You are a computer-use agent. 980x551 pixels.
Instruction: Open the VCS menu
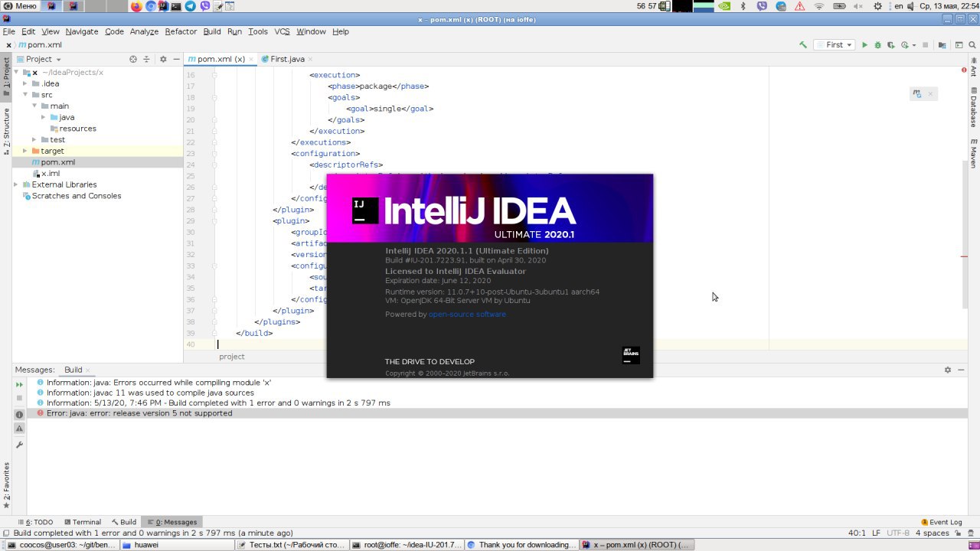282,31
